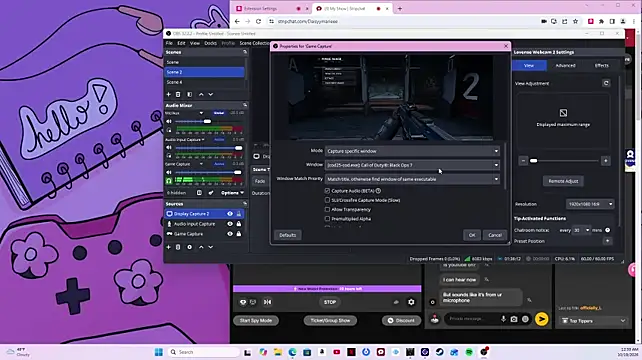Mute the Mic/Aux speaker icon
Screen dimensions: 642x360
[169, 122]
